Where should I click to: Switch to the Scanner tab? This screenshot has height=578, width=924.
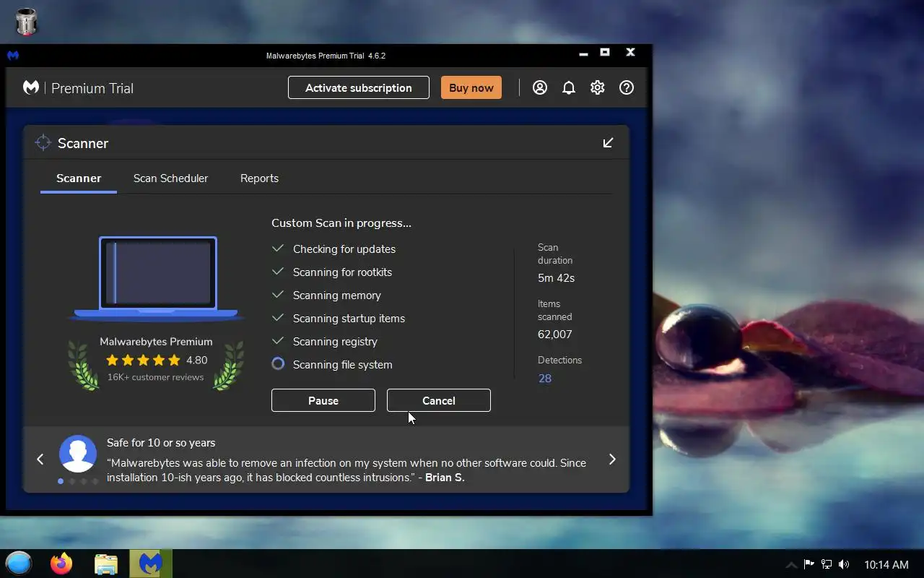[x=79, y=178]
